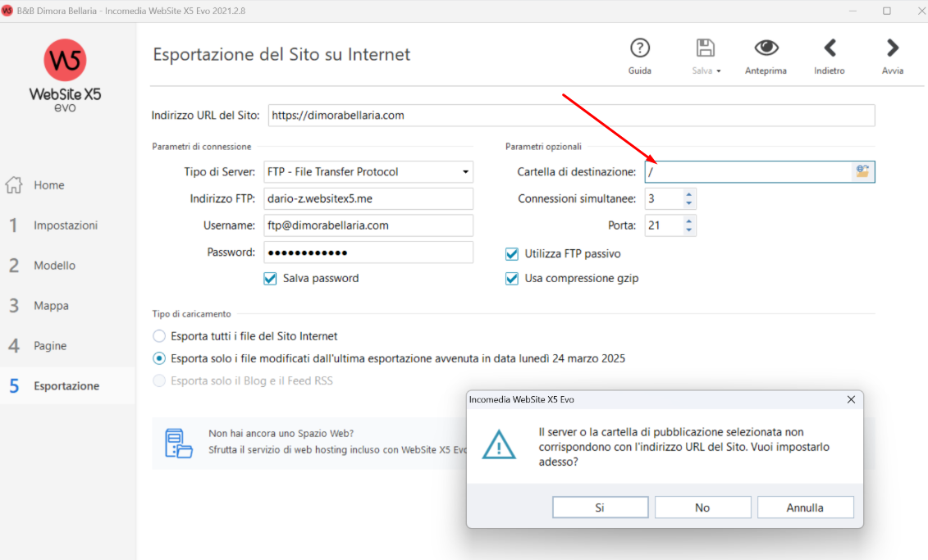
Task: Click the Indirizzo FTP field
Action: (368, 198)
